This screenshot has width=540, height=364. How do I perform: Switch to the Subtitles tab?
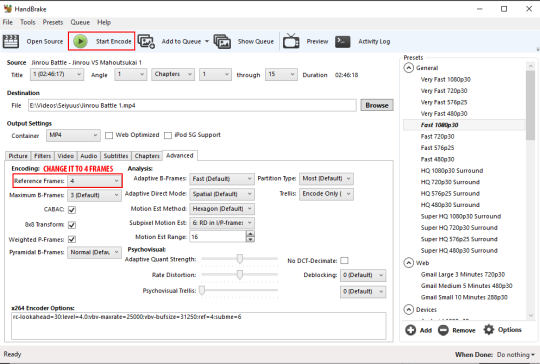pos(116,156)
